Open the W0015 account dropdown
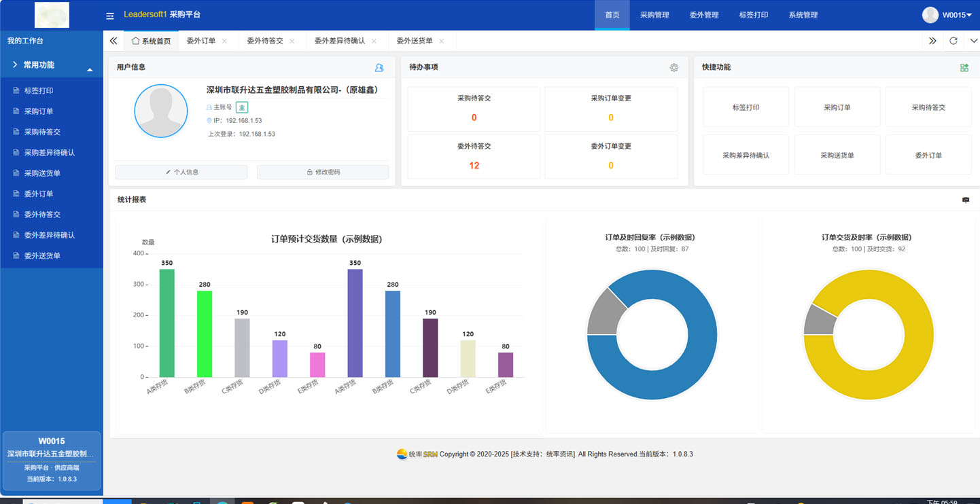This screenshot has width=980, height=504. tap(954, 15)
